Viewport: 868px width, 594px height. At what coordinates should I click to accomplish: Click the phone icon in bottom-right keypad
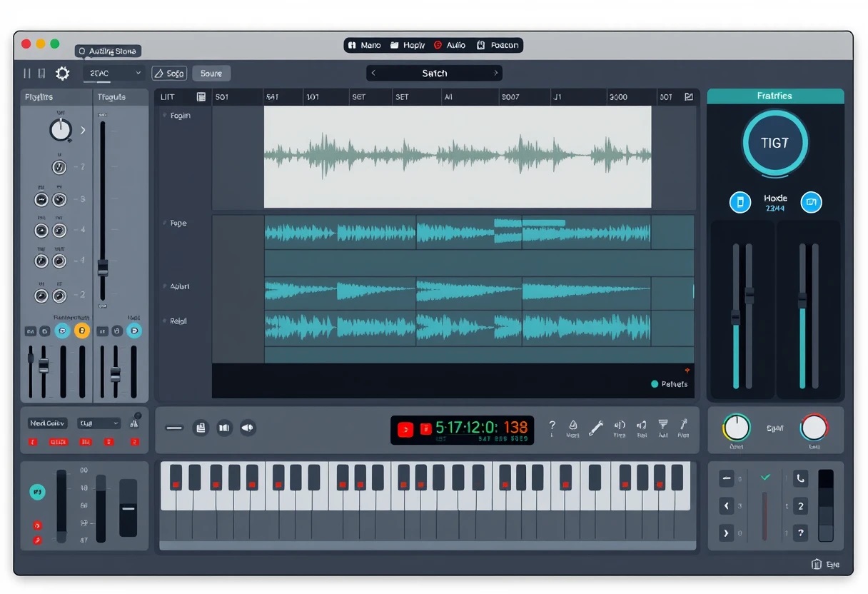click(800, 479)
